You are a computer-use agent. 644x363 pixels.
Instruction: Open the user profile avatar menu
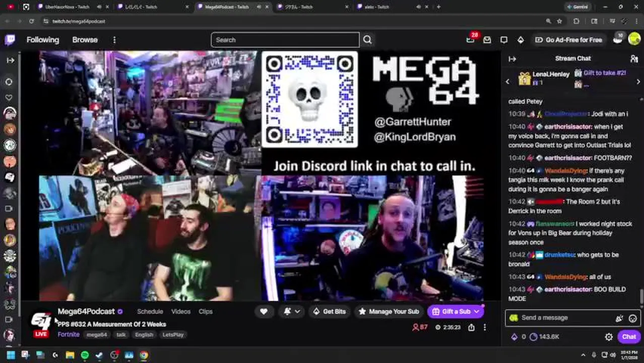[634, 40]
